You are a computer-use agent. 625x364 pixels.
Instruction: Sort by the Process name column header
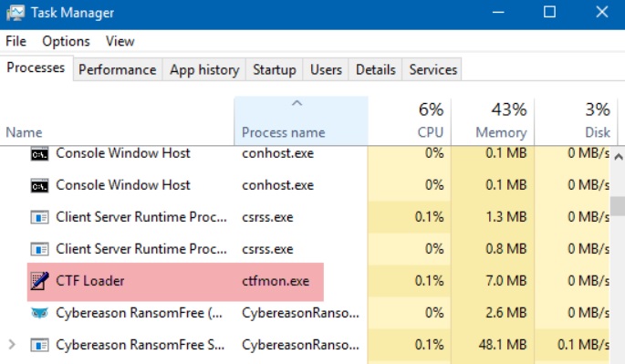[x=301, y=121]
